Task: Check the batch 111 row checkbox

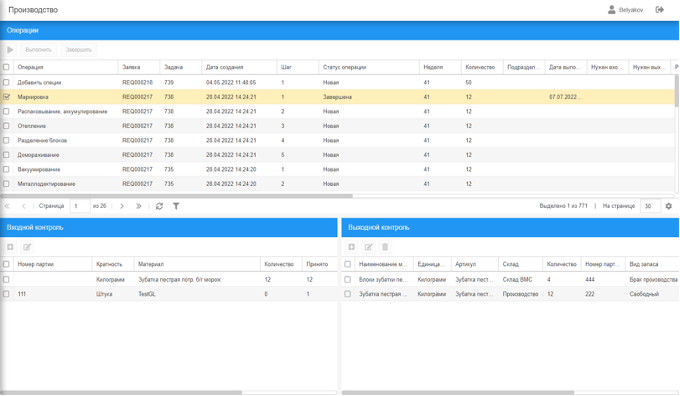Action: 6,294
